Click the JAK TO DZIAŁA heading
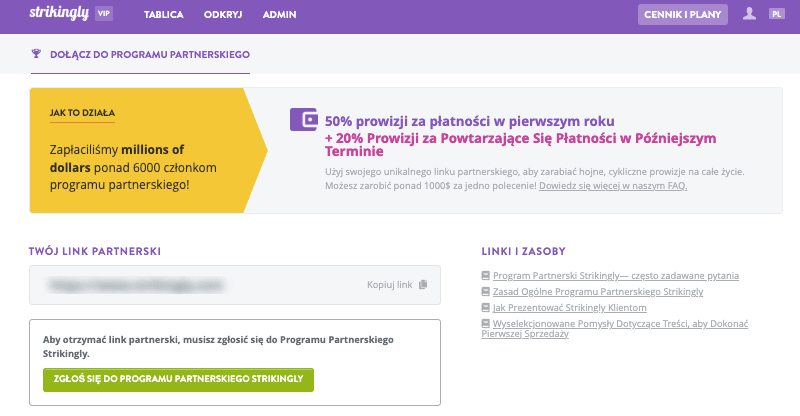This screenshot has width=800, height=416. click(x=82, y=113)
